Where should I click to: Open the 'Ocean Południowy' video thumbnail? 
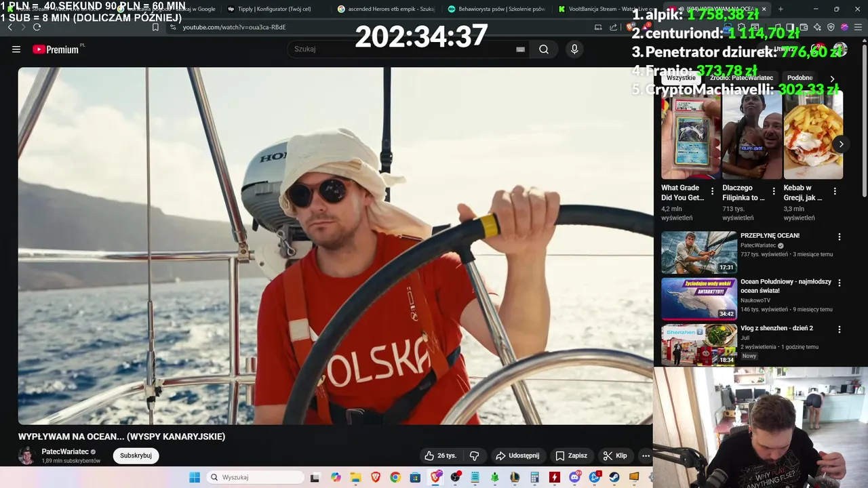pyautogui.click(x=699, y=298)
